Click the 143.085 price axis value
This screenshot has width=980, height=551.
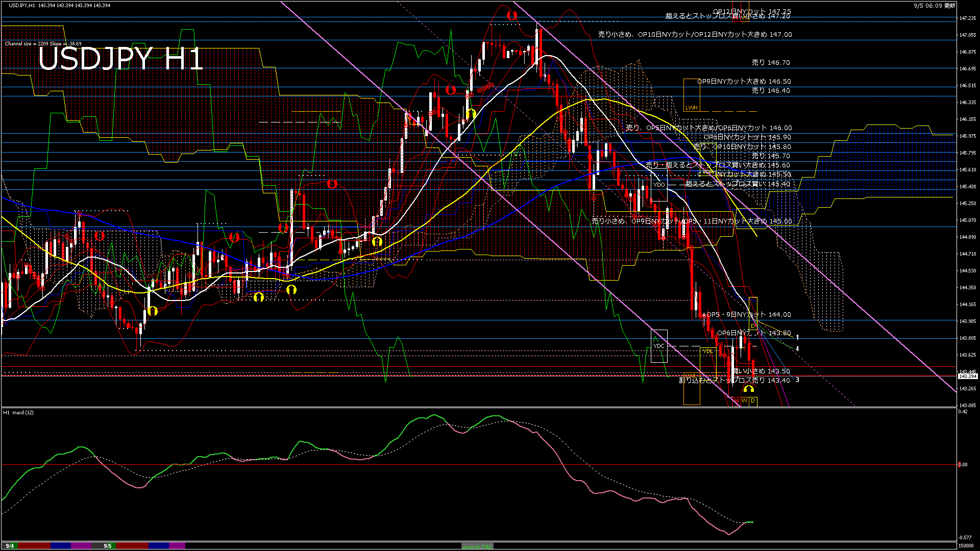click(968, 406)
